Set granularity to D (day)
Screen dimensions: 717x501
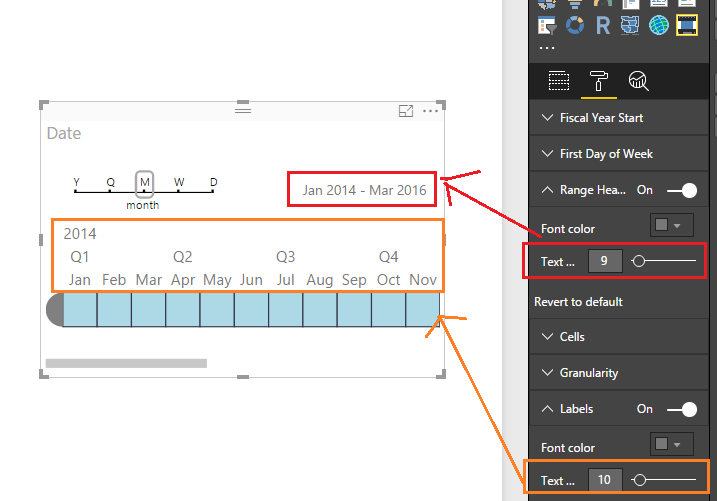(x=213, y=182)
